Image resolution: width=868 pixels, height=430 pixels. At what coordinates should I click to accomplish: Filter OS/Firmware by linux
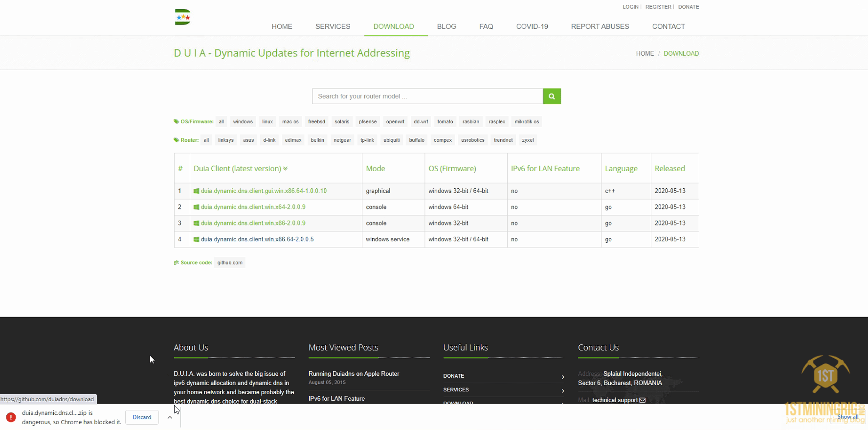pyautogui.click(x=267, y=122)
